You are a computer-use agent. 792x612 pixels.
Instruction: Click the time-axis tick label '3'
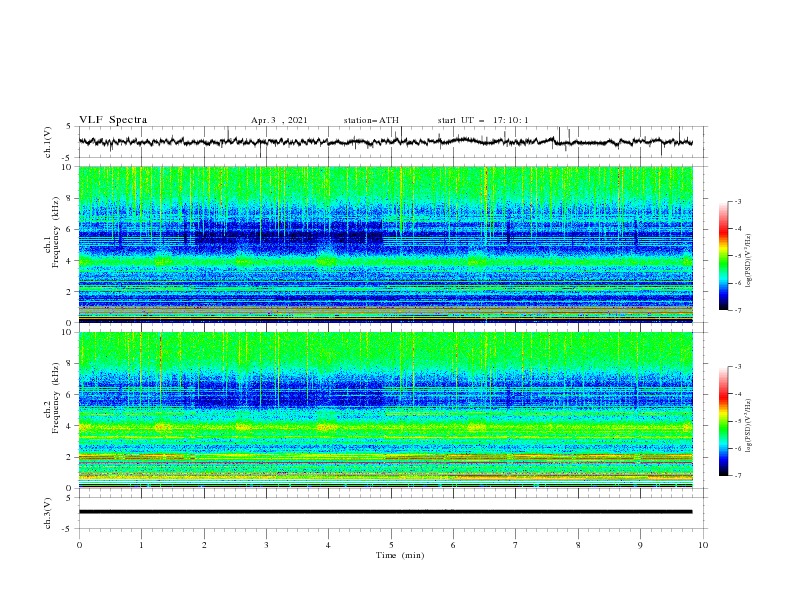pos(266,545)
